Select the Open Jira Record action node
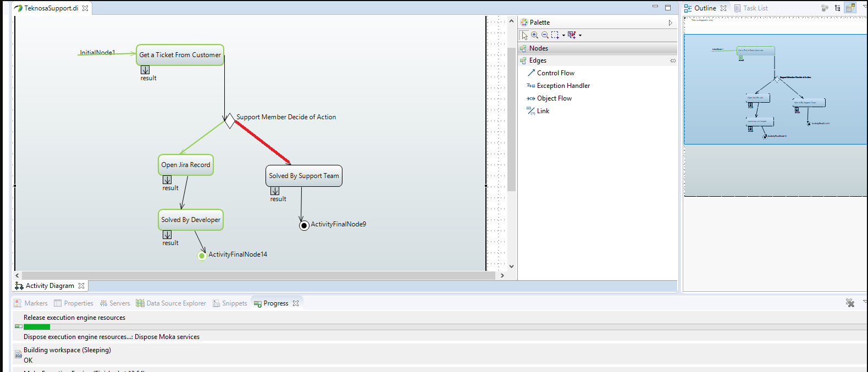868x372 pixels. 186,165
